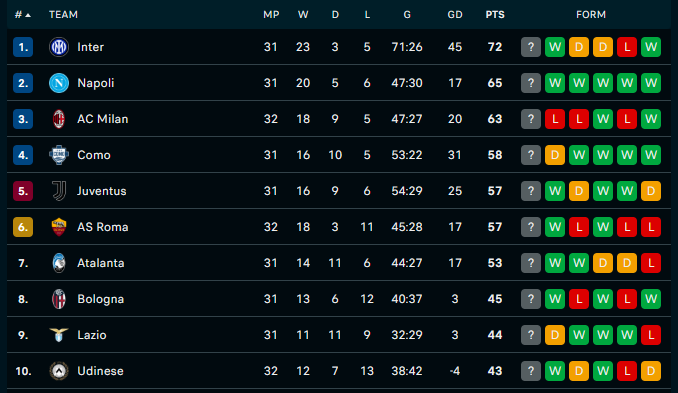The image size is (678, 393).
Task: Open the Inter team name link
Action: (x=90, y=47)
